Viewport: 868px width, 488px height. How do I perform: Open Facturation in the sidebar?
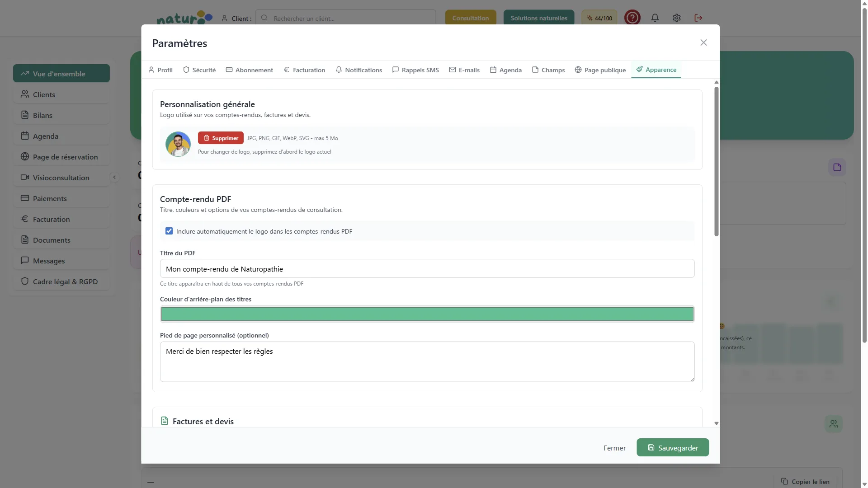61,219
